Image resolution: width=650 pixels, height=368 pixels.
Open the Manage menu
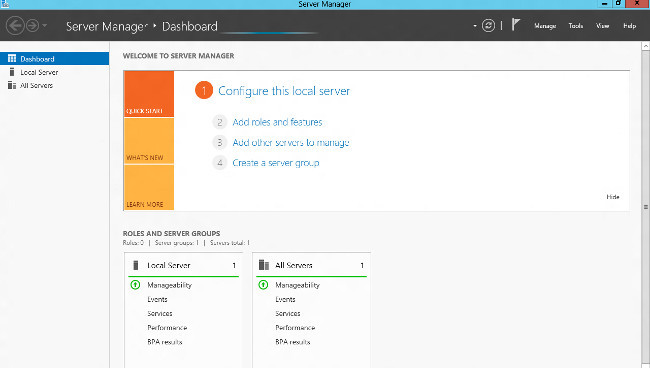pyautogui.click(x=545, y=26)
